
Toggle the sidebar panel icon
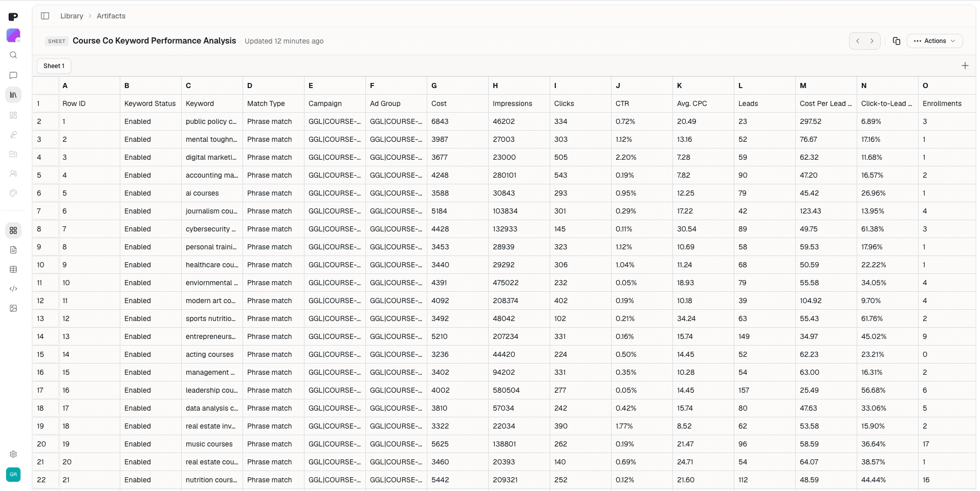[x=45, y=16]
